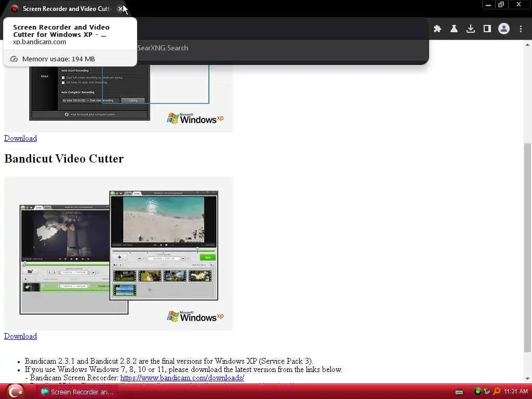This screenshot has width=532, height=399.
Task: Click the xp.bandicam.com text in the tab tooltip
Action: (39, 42)
